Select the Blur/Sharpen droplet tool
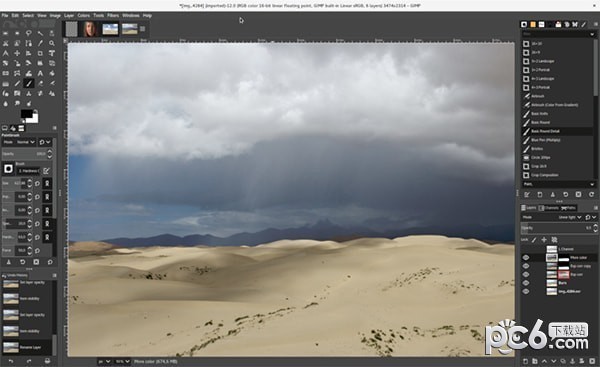 [x=5, y=103]
